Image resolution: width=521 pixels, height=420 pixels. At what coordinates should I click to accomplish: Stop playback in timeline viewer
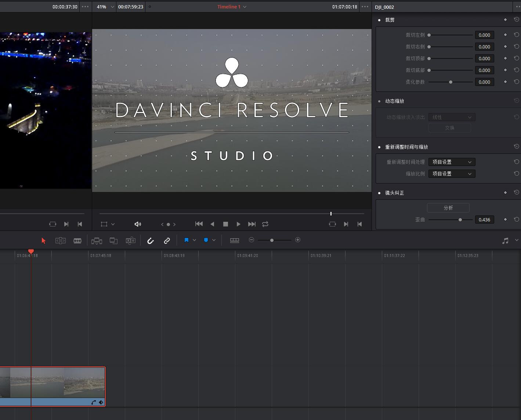pyautogui.click(x=225, y=224)
